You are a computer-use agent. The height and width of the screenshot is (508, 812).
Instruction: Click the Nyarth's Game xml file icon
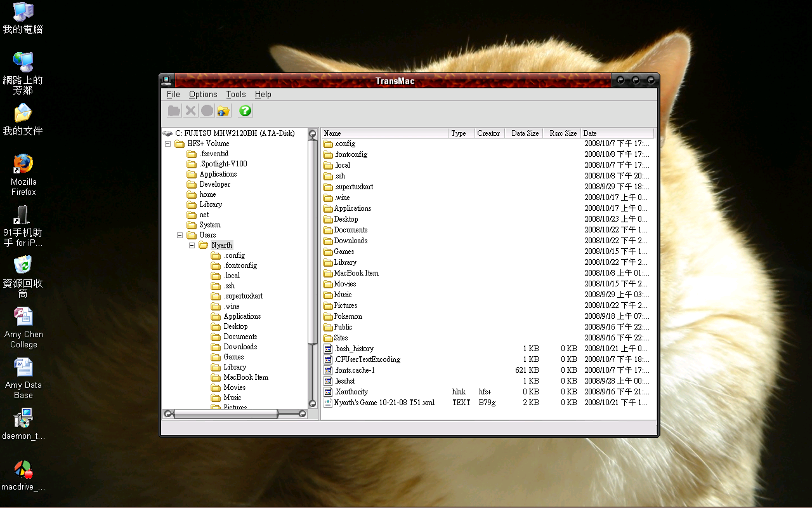[x=328, y=403]
